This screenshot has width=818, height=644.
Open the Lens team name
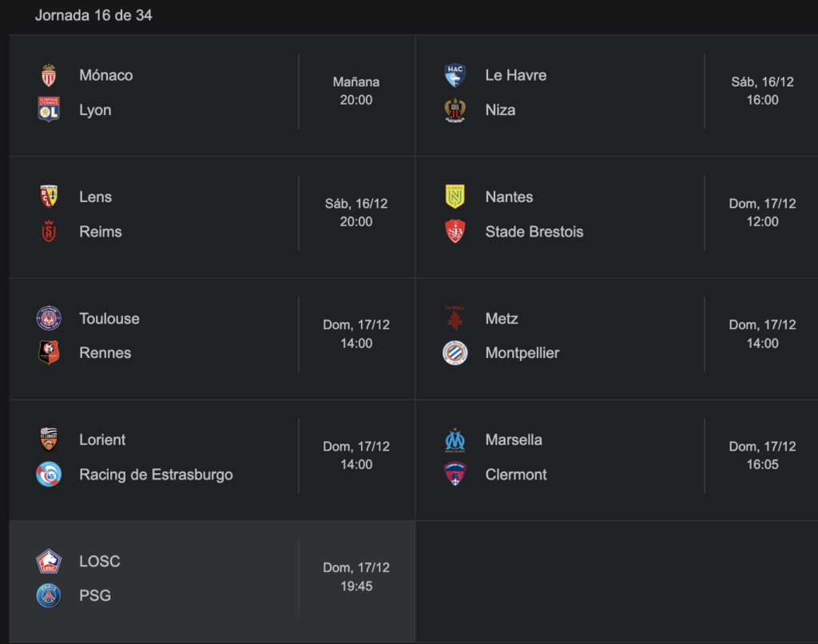point(96,197)
